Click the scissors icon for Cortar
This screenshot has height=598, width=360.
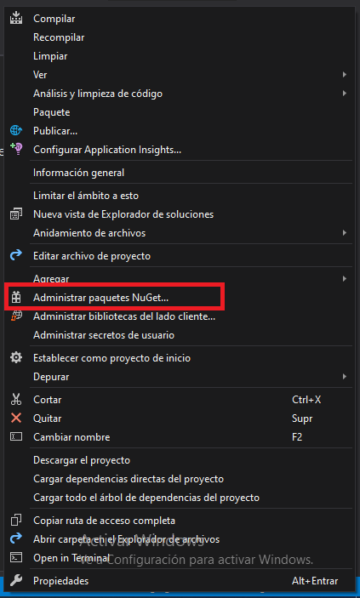coord(16,399)
